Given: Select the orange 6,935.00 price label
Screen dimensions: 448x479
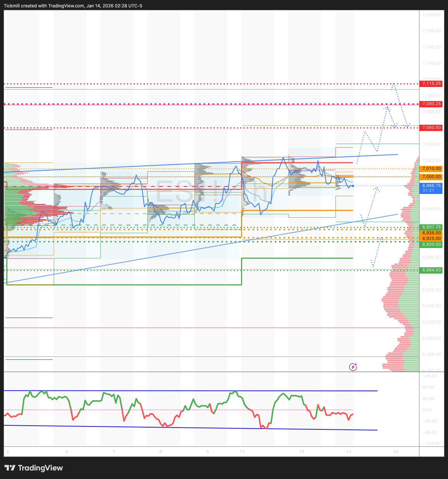Looking at the screenshot, I should [431, 233].
